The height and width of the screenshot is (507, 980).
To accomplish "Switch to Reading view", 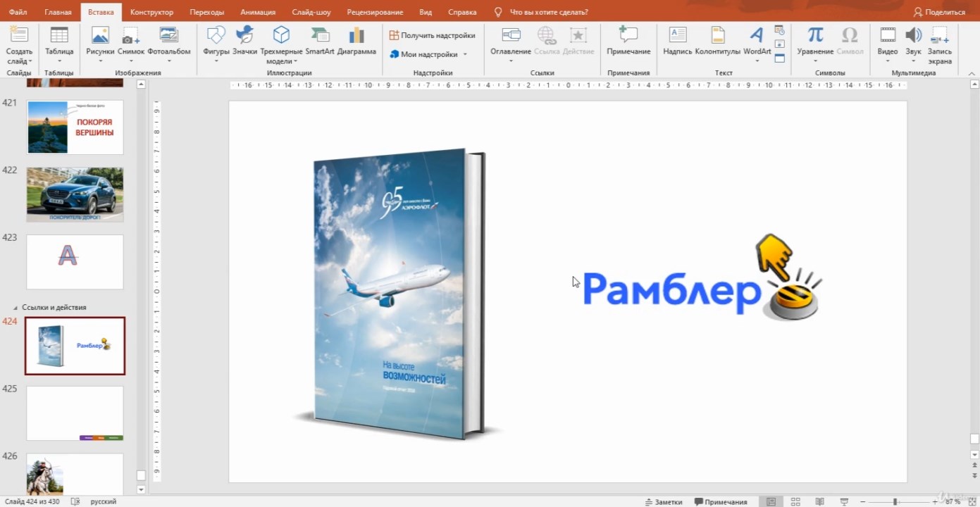I will [x=819, y=501].
